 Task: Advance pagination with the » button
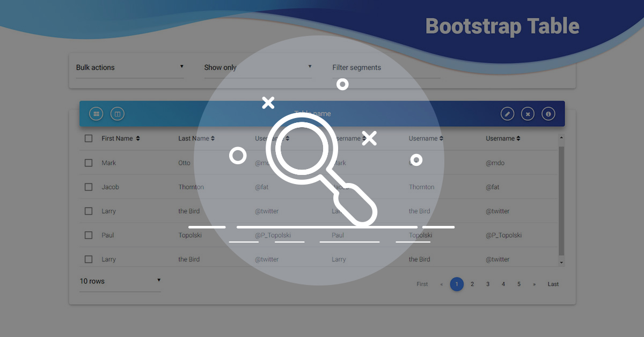534,284
